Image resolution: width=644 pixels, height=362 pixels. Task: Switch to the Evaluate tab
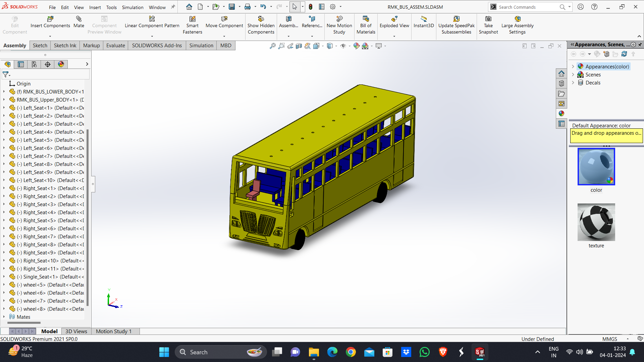point(115,46)
